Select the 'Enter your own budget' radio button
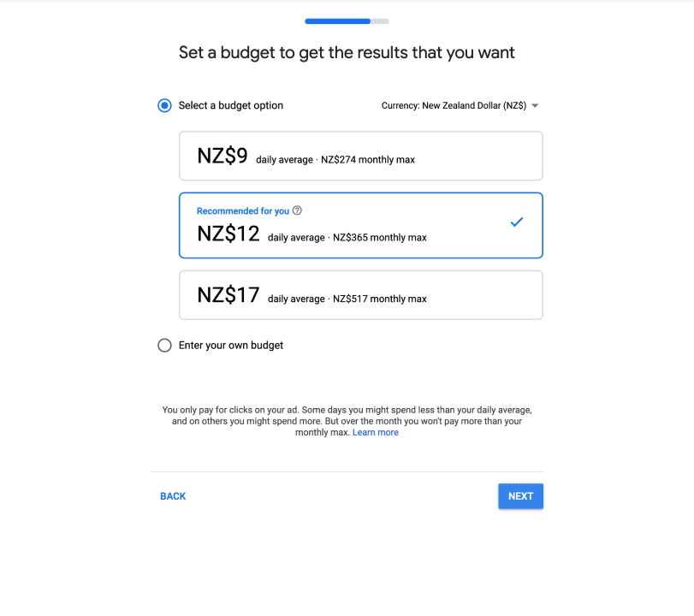Viewport: 694px width, 616px height. [x=164, y=345]
